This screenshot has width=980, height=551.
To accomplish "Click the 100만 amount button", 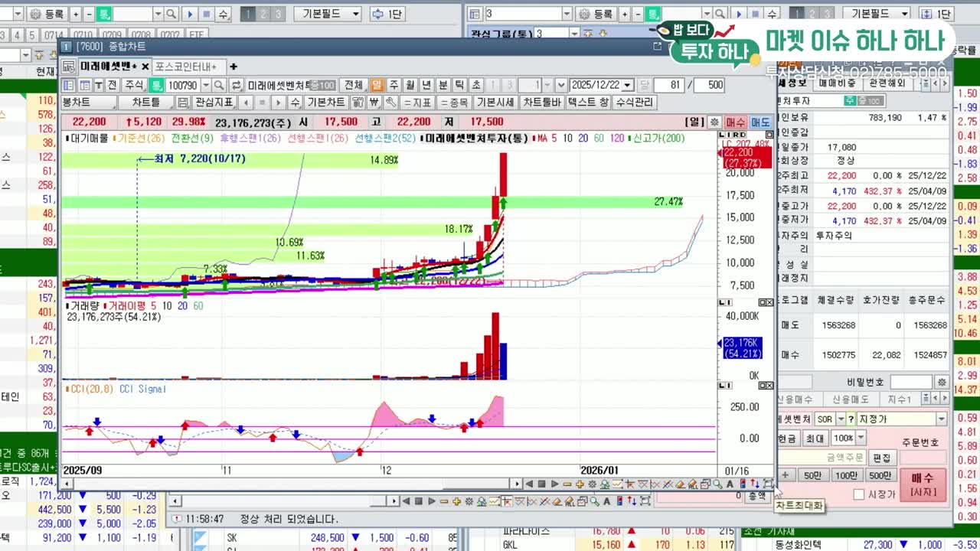I will pyautogui.click(x=846, y=475).
